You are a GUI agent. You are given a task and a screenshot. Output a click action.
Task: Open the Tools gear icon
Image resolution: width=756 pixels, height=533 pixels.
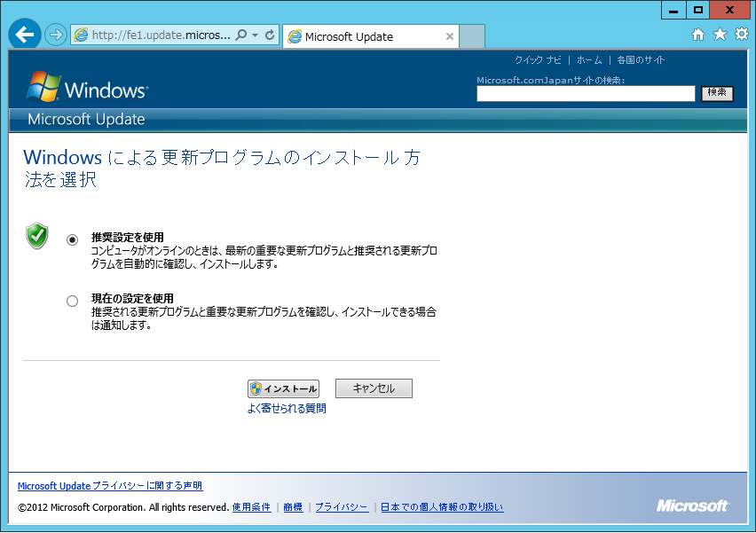(x=742, y=34)
